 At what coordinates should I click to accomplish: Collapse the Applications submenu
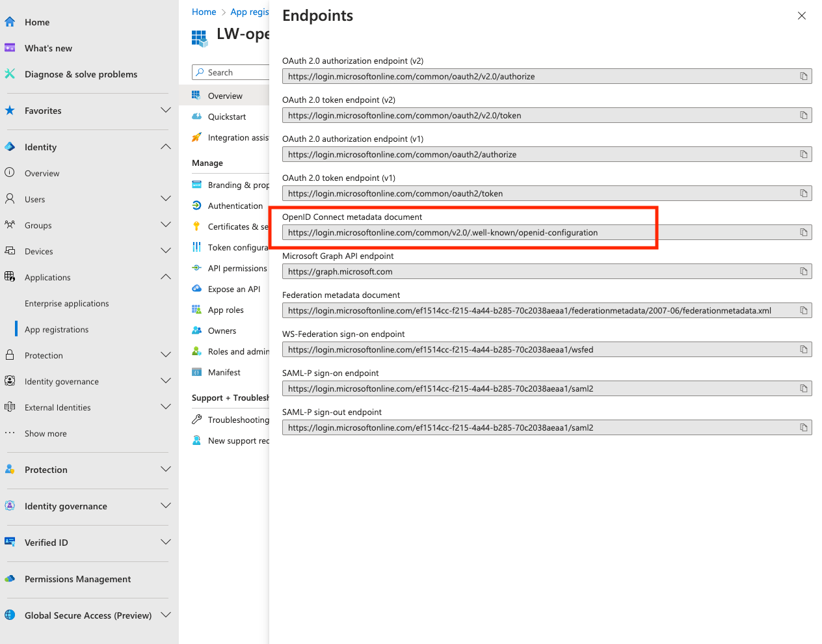pyautogui.click(x=166, y=276)
